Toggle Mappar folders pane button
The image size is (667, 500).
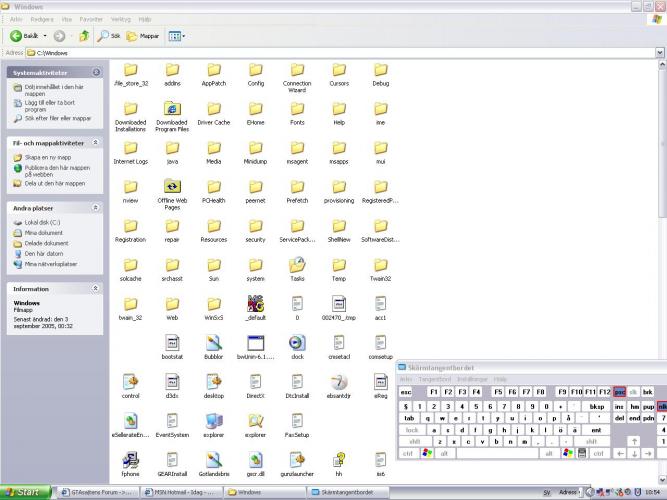[x=144, y=36]
